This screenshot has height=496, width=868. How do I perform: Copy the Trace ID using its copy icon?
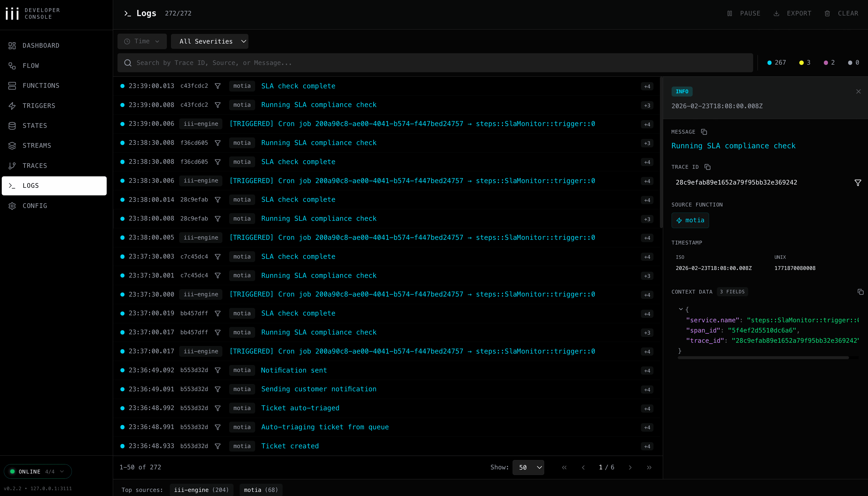pyautogui.click(x=708, y=167)
